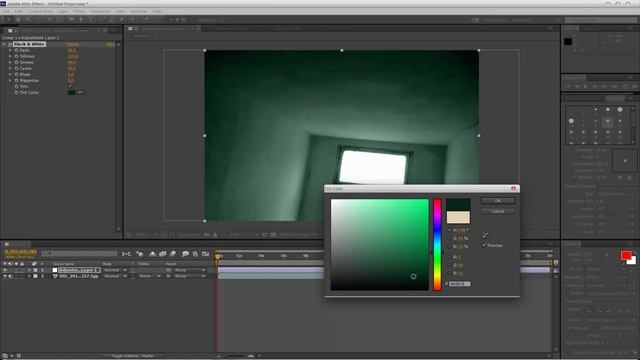Toggle the Preview checkbox in the color dialog
This screenshot has height=360, width=640.
[484, 245]
